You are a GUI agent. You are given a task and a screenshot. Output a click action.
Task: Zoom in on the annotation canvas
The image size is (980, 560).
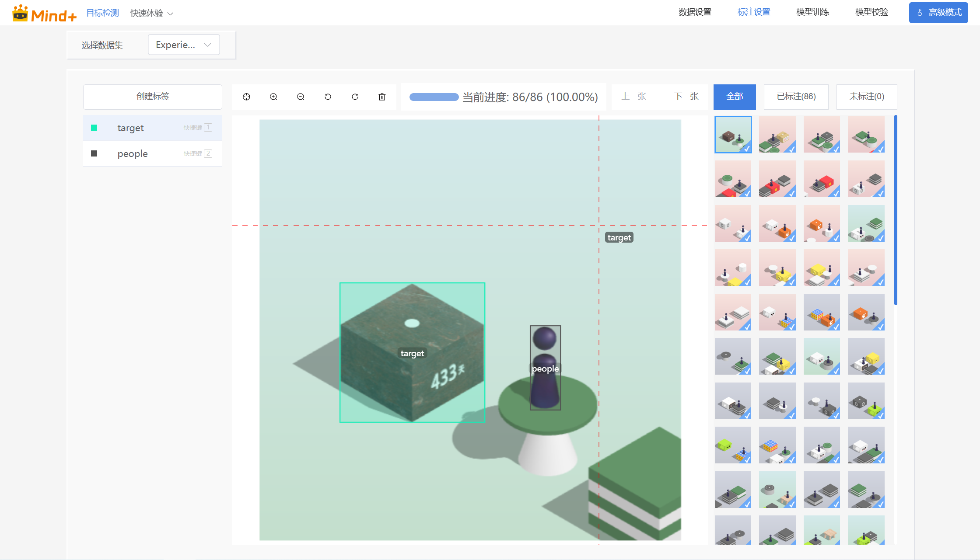click(x=273, y=97)
